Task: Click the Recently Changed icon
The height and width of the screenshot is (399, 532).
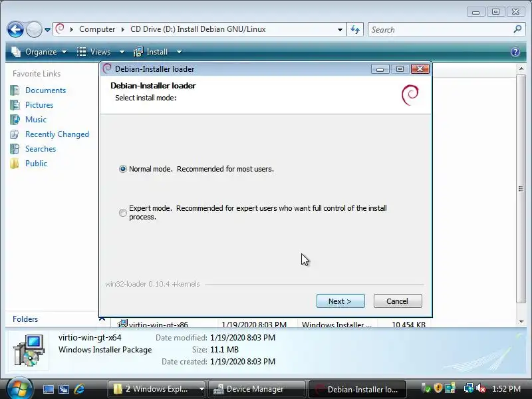Action: click(x=15, y=134)
